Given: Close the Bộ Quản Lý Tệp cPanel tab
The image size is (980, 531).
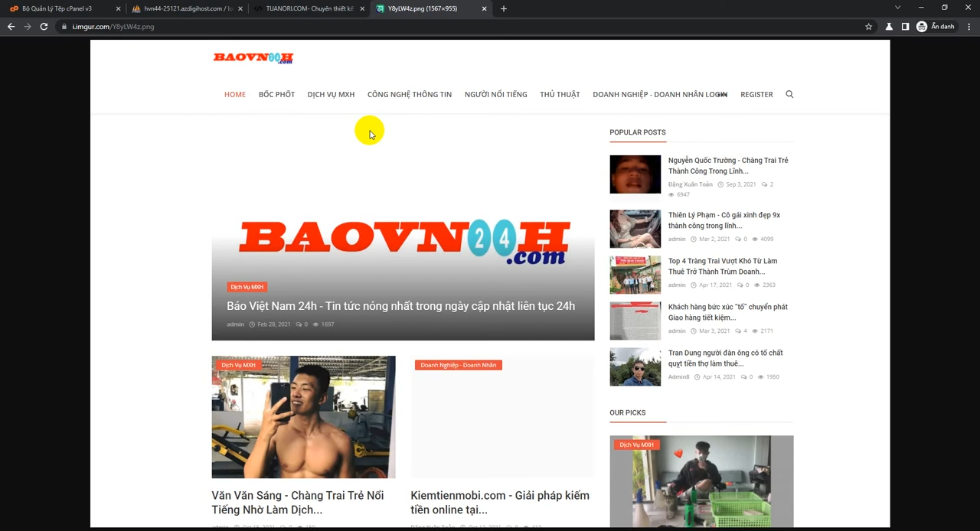Looking at the screenshot, I should pyautogui.click(x=118, y=8).
